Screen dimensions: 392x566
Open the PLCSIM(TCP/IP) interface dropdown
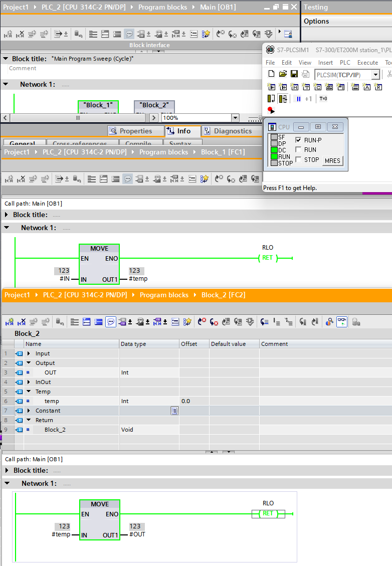(x=375, y=75)
